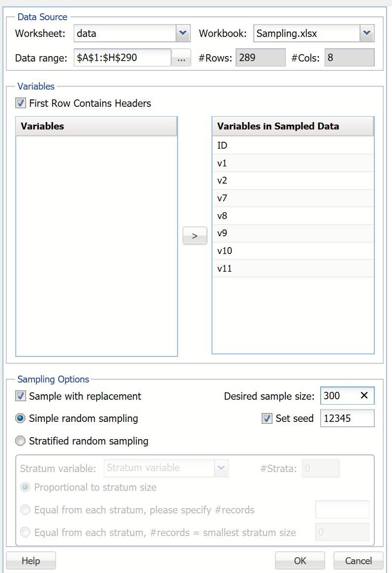
Task: Click the data range browse button
Action: click(181, 58)
